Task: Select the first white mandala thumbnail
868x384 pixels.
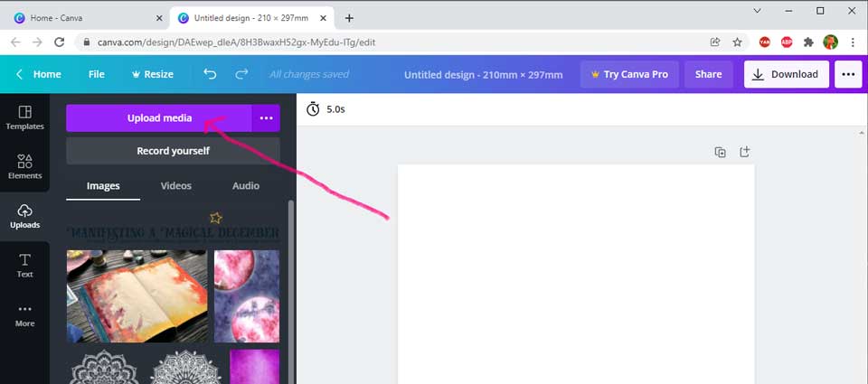Action: coord(104,366)
